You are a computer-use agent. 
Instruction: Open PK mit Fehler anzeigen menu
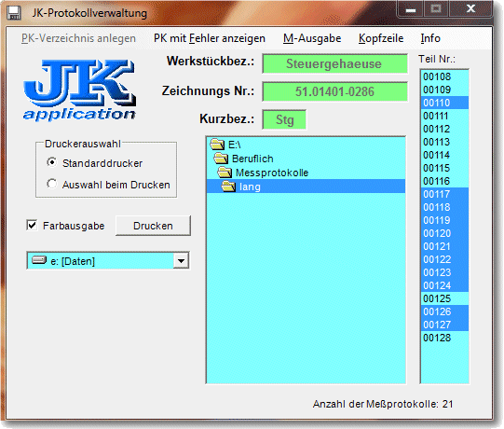[210, 38]
